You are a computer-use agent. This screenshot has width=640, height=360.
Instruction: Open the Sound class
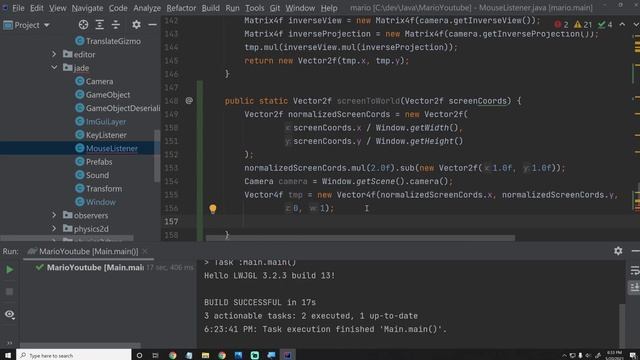coord(97,175)
